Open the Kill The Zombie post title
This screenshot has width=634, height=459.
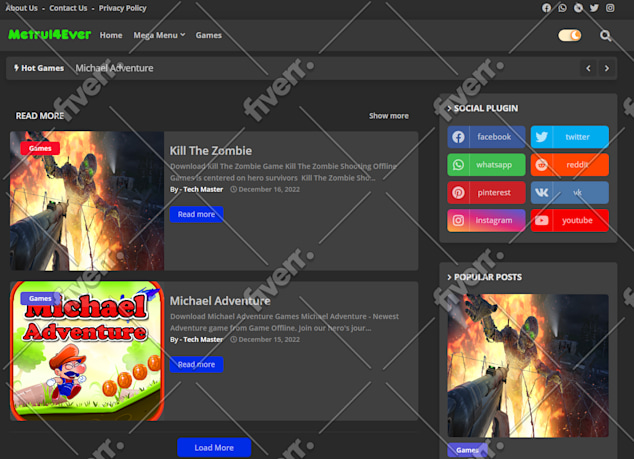211,151
